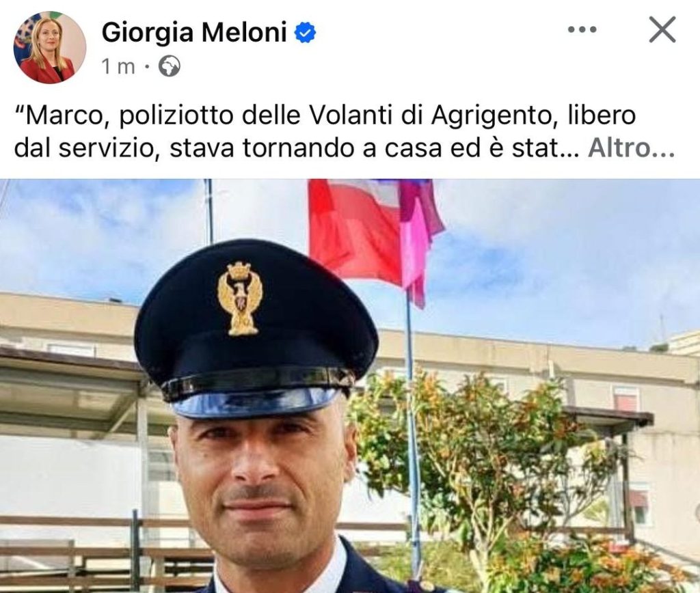Image resolution: width=700 pixels, height=593 pixels.
Task: Click the "1 m" post timestamp
Action: [118, 67]
